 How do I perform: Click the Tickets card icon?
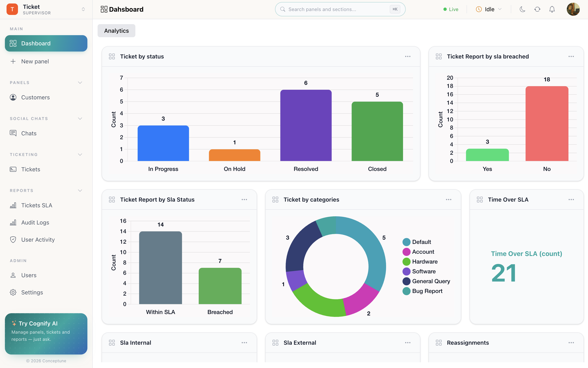click(x=13, y=169)
